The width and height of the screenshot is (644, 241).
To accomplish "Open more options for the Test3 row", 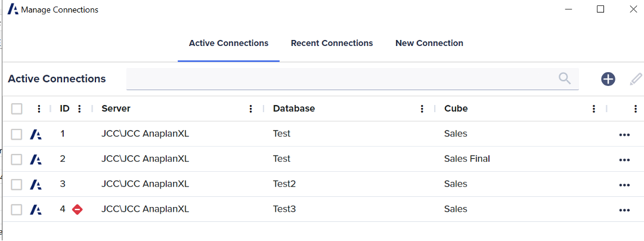I will click(x=624, y=209).
